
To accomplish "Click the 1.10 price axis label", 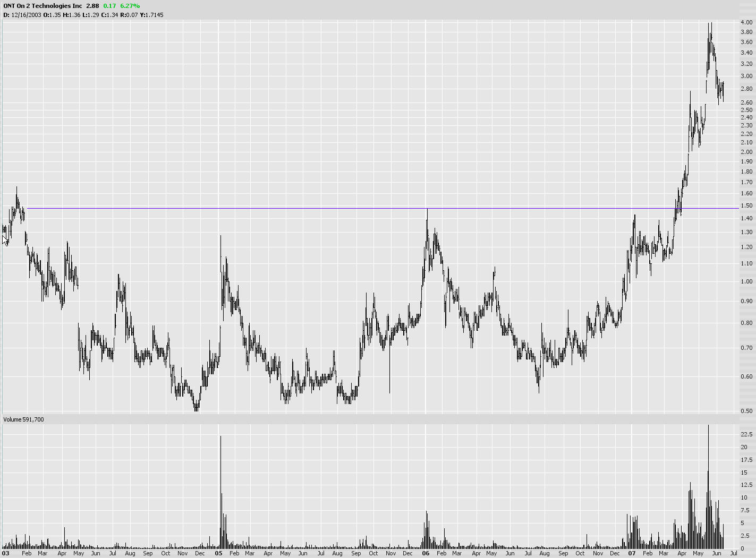I will click(x=746, y=263).
